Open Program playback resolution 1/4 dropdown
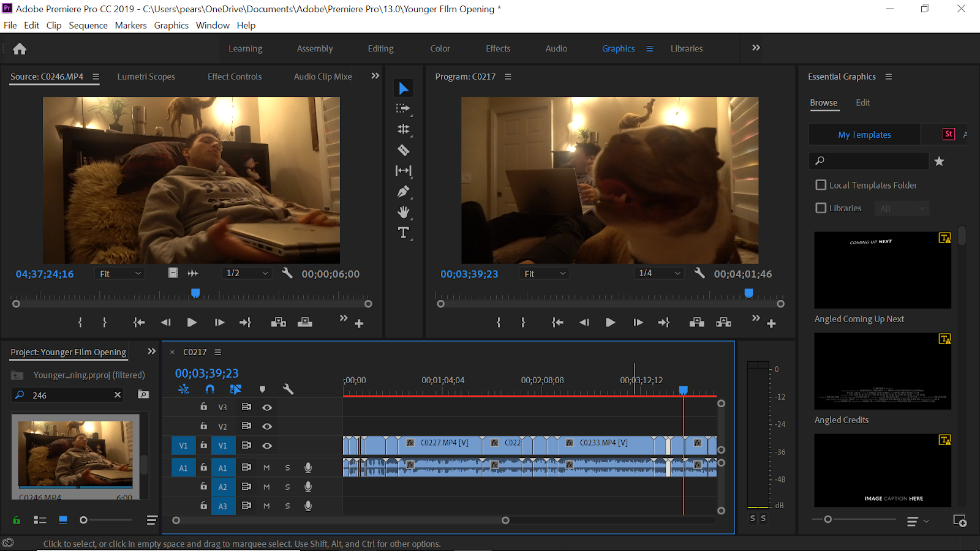This screenshot has width=980, height=551. click(x=660, y=273)
